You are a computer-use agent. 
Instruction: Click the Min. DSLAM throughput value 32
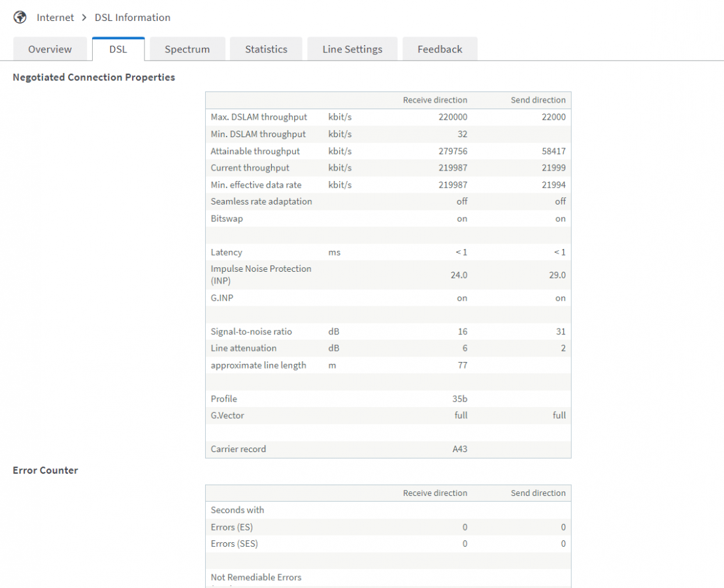tap(462, 135)
